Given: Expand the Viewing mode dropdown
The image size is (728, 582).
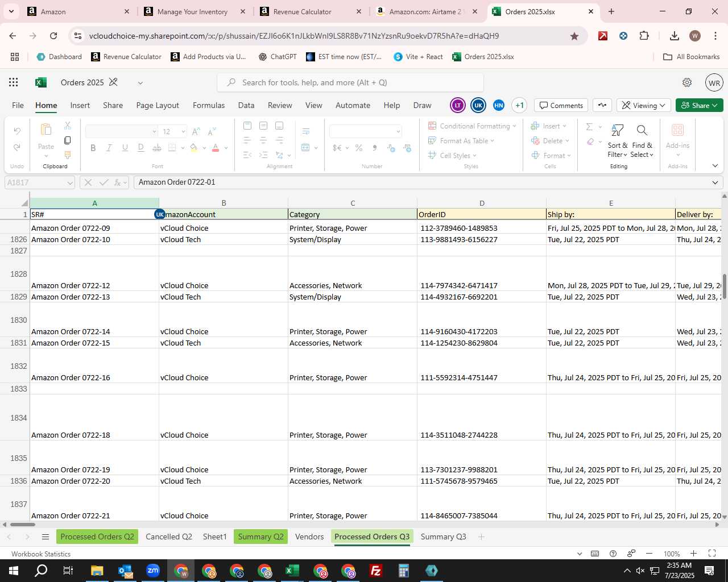Looking at the screenshot, I should pyautogui.click(x=643, y=105).
